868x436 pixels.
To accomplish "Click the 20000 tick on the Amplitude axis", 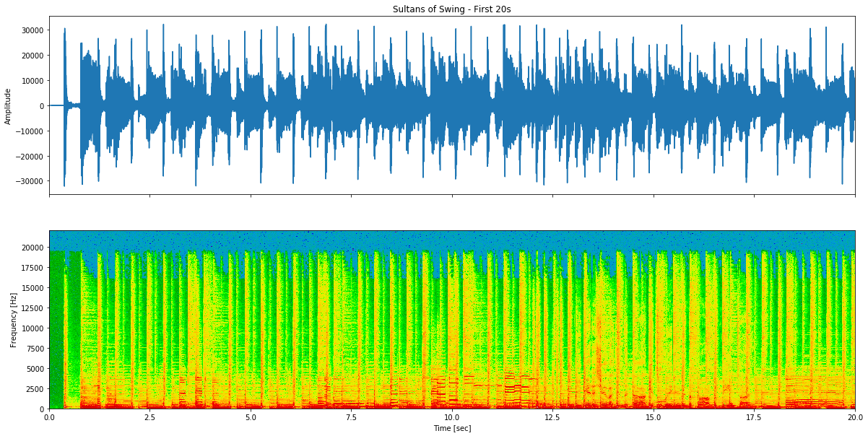I will coord(32,56).
